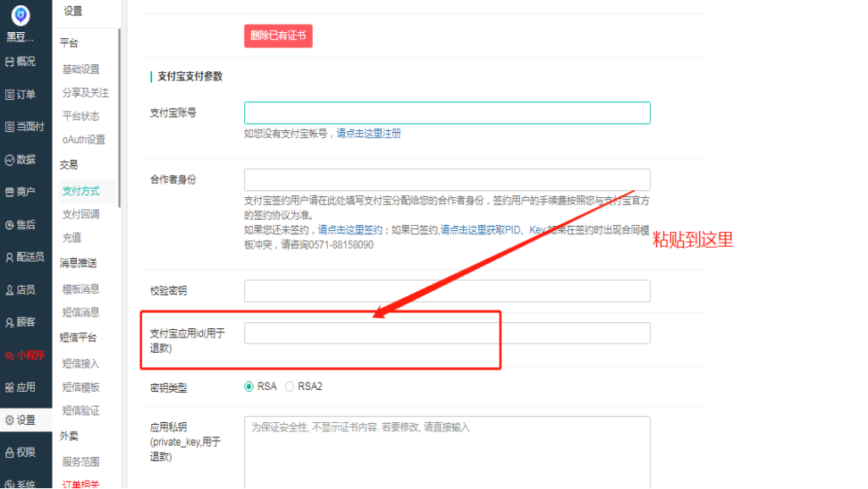Open 售后 after-sales icon in sidebar
The width and height of the screenshot is (868, 489).
pos(9,224)
